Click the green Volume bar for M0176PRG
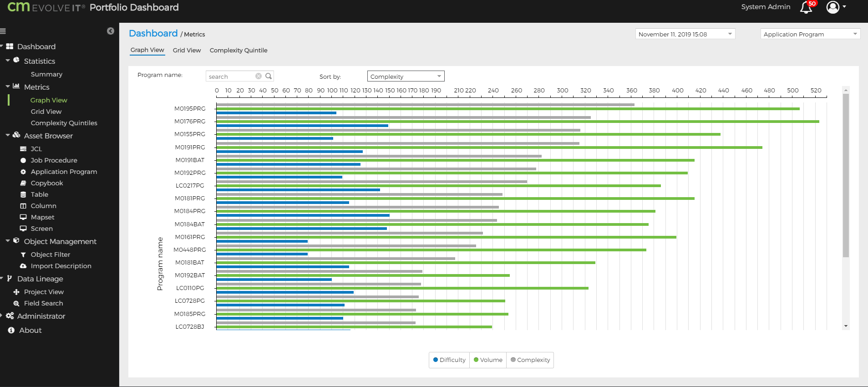868x387 pixels. (x=518, y=122)
